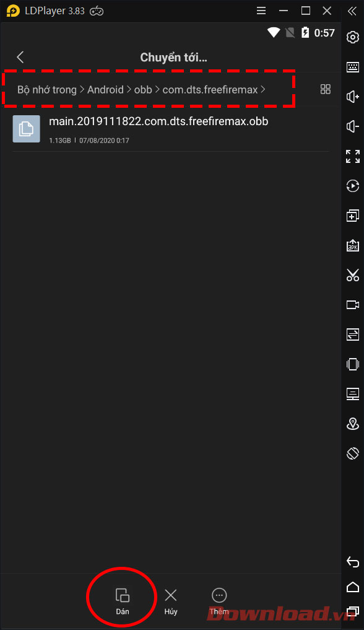Screen dimensions: 364x630
Task: Select the main.2019111822.com.dts.freefiremax.obb file
Action: tap(171, 129)
